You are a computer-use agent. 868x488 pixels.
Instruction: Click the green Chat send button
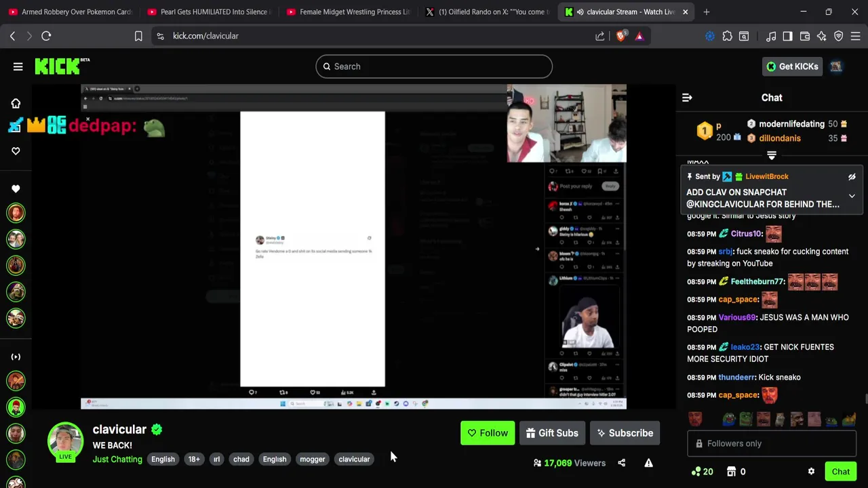point(841,472)
